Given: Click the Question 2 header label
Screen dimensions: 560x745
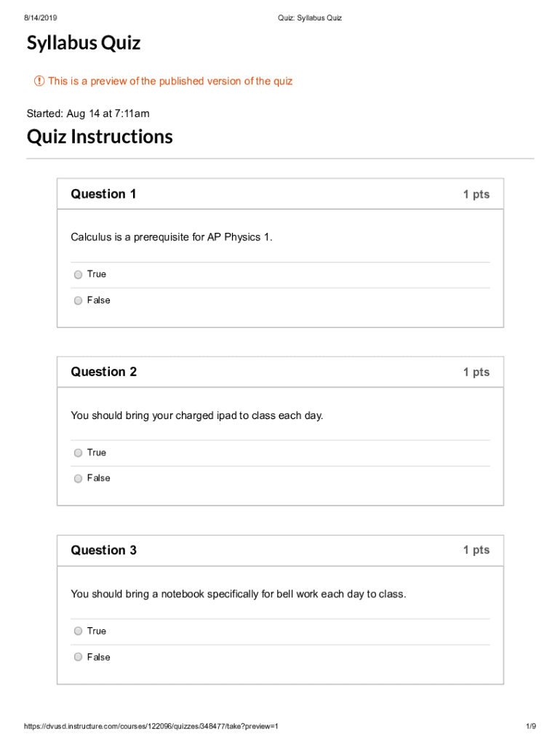Looking at the screenshot, I should coord(103,372).
